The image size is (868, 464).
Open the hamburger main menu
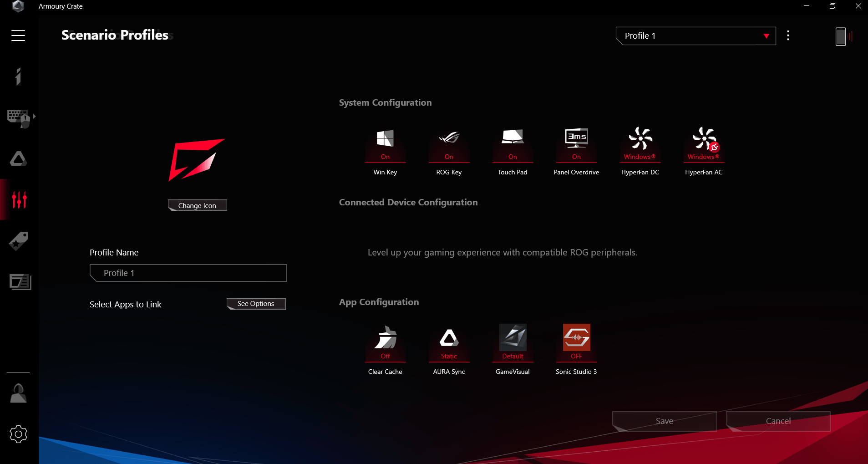18,36
